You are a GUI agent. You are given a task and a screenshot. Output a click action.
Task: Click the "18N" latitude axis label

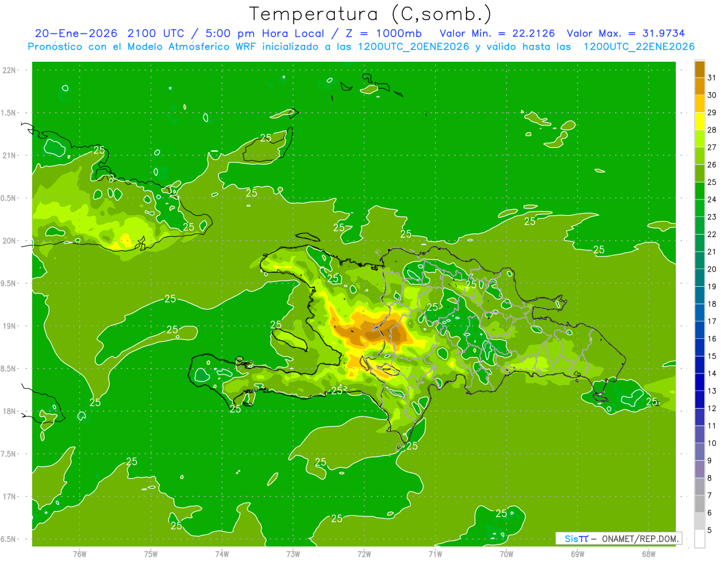click(9, 412)
